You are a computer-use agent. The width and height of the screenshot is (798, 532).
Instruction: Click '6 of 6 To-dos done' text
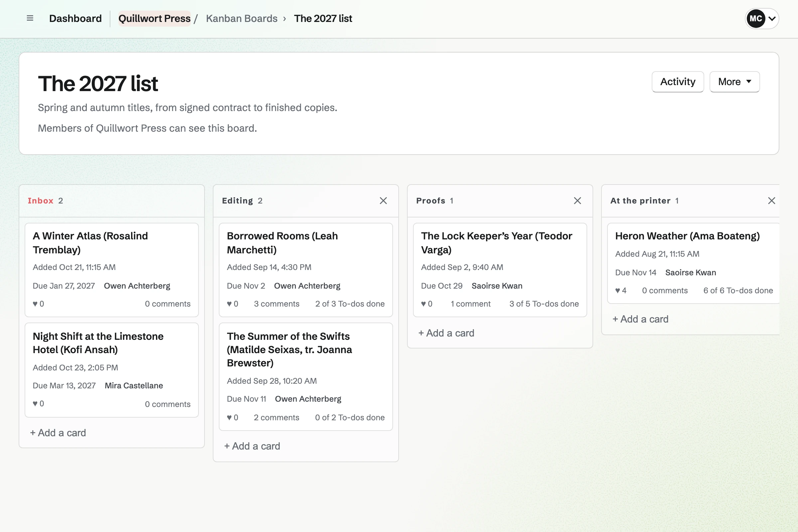click(x=738, y=290)
